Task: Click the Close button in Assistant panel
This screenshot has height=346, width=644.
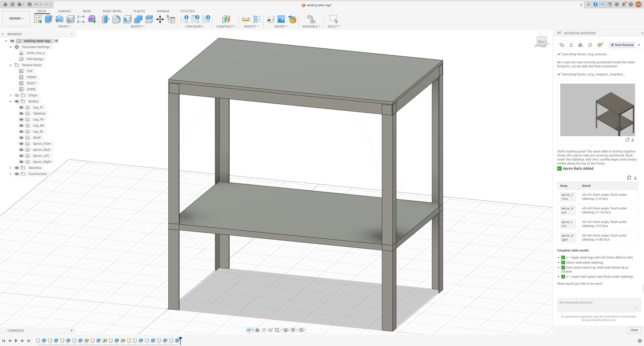Action: [634, 330]
